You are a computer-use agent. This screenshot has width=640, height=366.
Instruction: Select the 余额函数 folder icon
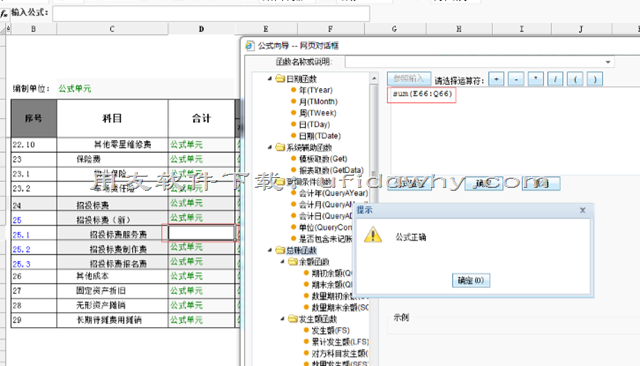coord(293,261)
